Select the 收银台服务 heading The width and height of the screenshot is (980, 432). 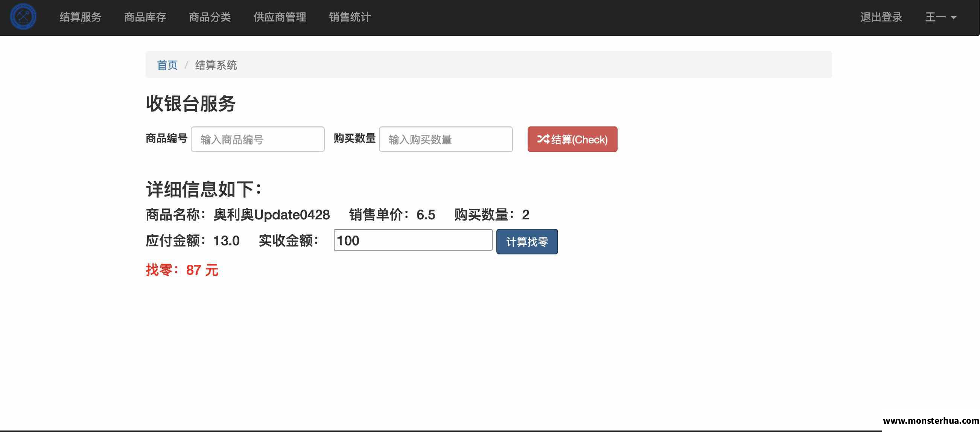[x=190, y=103]
